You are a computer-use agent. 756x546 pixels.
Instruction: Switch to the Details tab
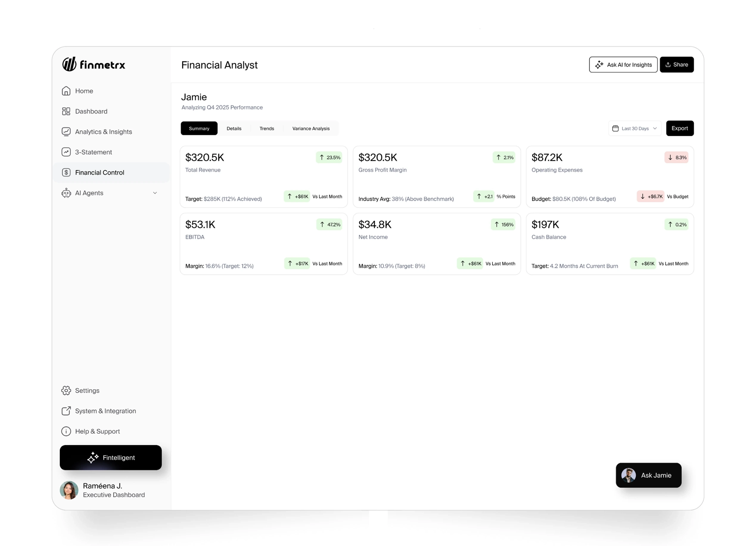pyautogui.click(x=234, y=128)
